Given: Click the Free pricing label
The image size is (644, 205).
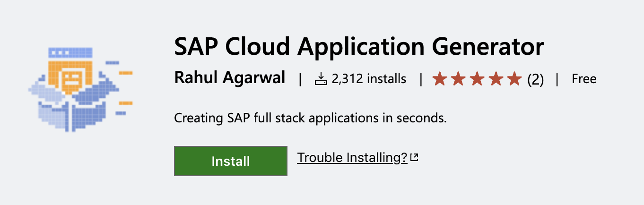Looking at the screenshot, I should coord(584,79).
